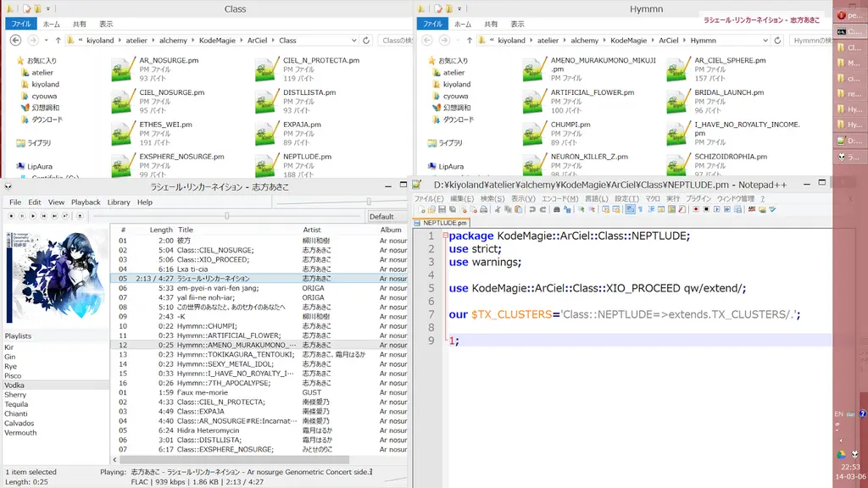Toggle Word Wrap in Notepad++ toolbar
Screen dimensions: 868x488
pos(630,210)
